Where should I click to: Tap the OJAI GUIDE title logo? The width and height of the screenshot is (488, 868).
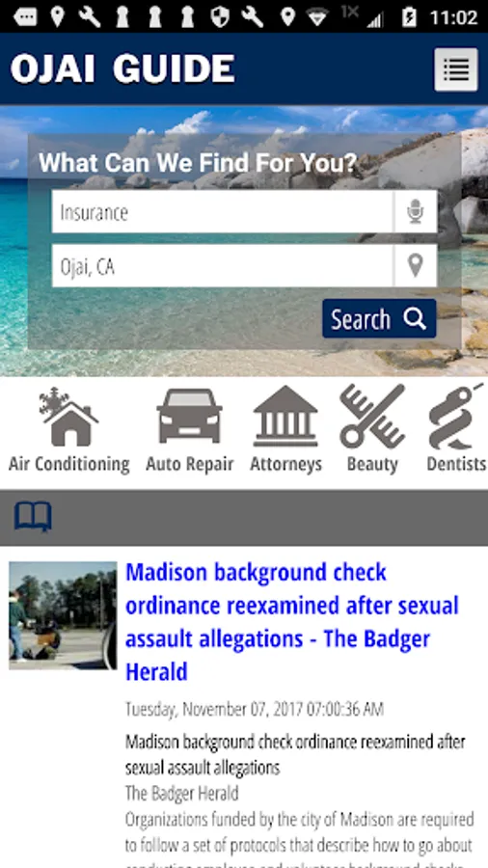tap(122, 68)
